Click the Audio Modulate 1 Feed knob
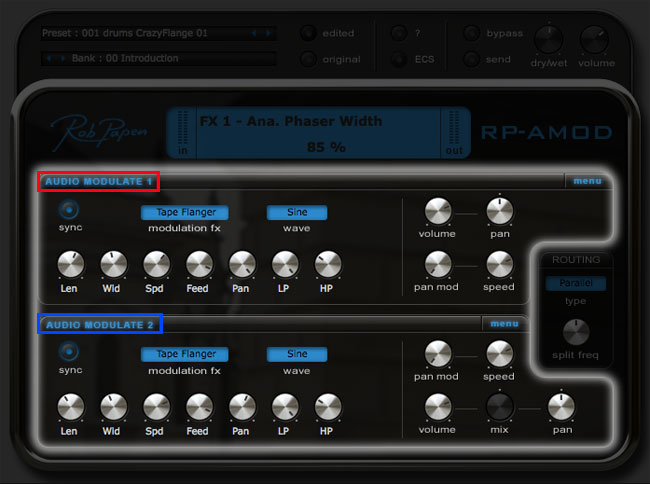This screenshot has height=484, width=650. [x=199, y=264]
